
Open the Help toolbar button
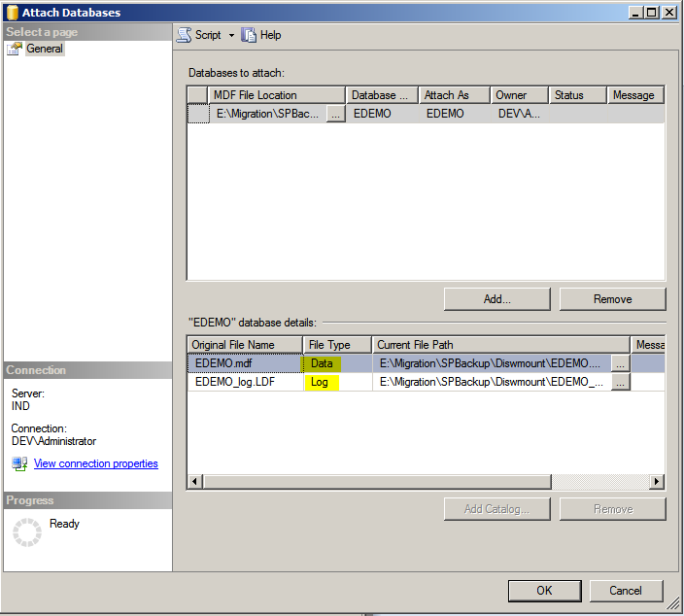pyautogui.click(x=260, y=35)
